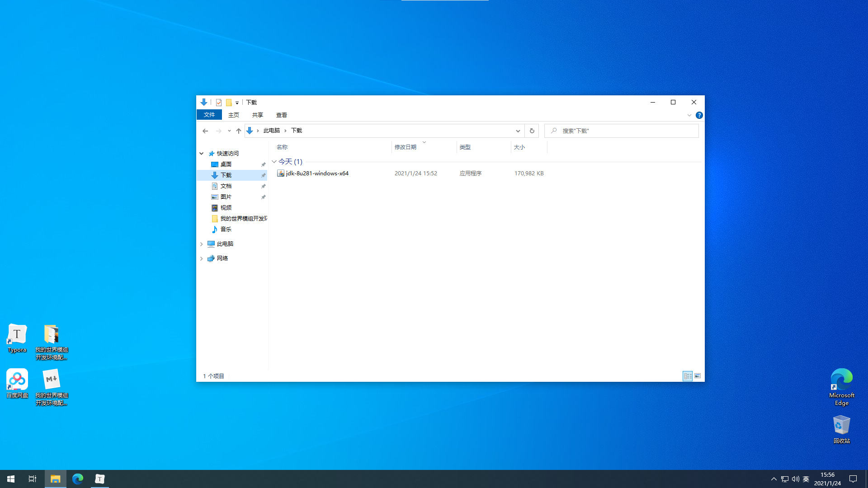Switch to the View ribbon tab

(x=281, y=115)
